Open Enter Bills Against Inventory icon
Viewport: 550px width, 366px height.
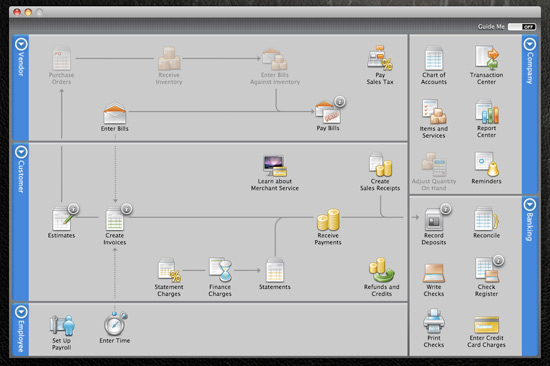275,59
